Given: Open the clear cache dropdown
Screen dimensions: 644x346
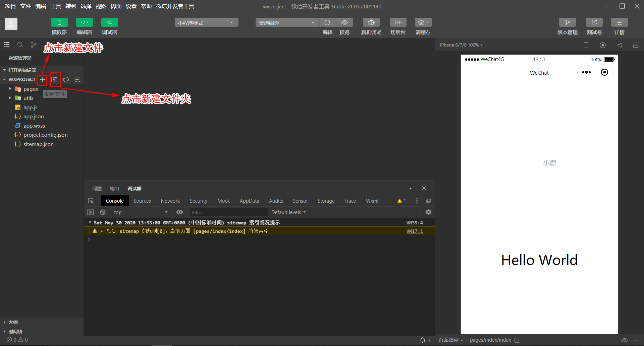Looking at the screenshot, I should 423,22.
